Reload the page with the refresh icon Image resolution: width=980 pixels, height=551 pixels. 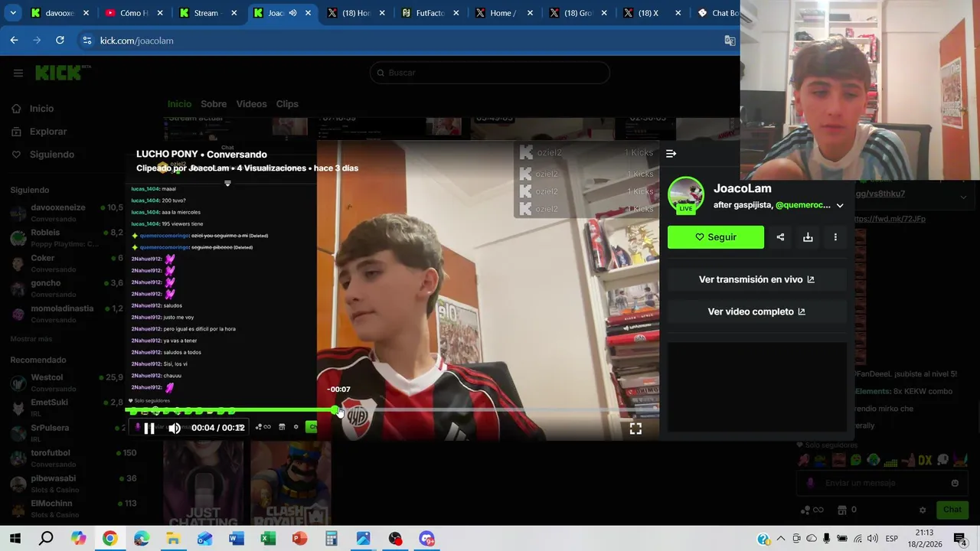click(60, 41)
